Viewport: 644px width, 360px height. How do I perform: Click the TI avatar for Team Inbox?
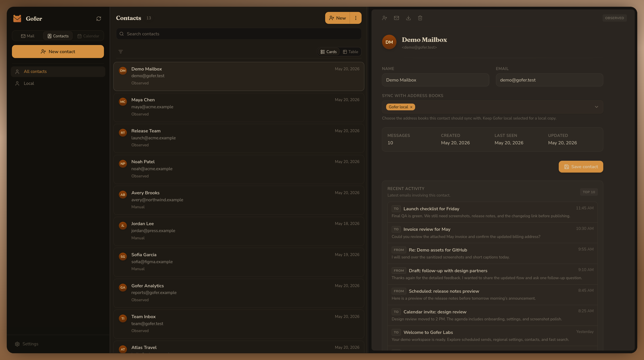(123, 319)
